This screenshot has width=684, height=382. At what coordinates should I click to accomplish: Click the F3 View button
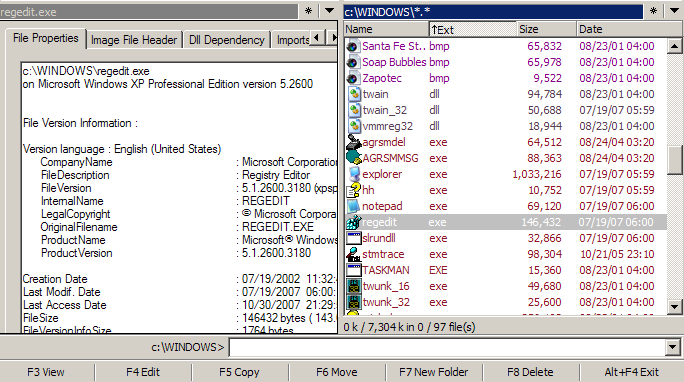46,372
